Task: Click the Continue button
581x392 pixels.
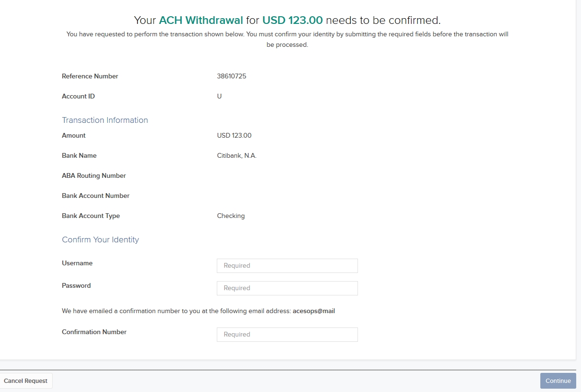Action: 558,381
